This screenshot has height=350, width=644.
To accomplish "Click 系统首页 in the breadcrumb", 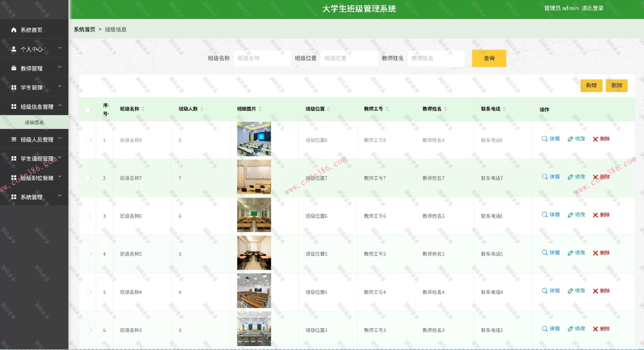I will click(84, 30).
